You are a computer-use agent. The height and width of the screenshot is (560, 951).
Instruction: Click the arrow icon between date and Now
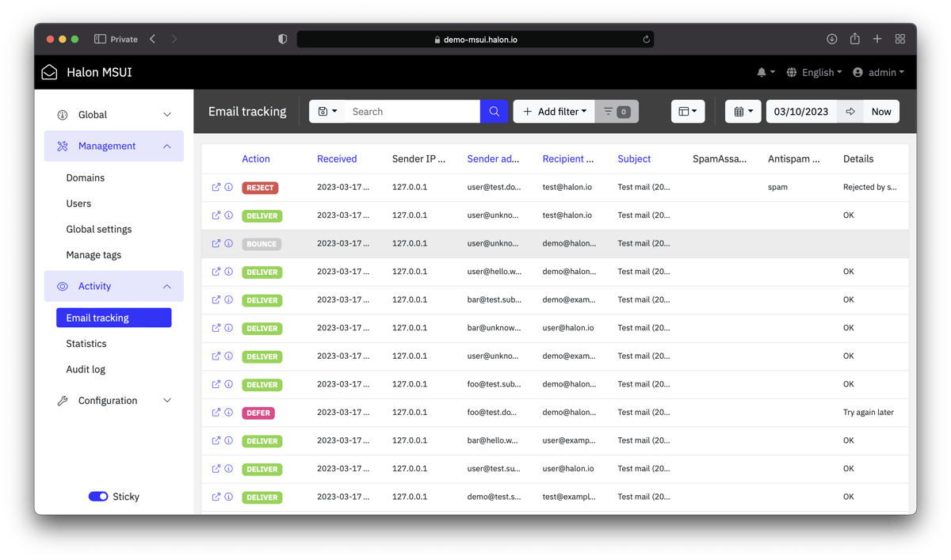850,112
